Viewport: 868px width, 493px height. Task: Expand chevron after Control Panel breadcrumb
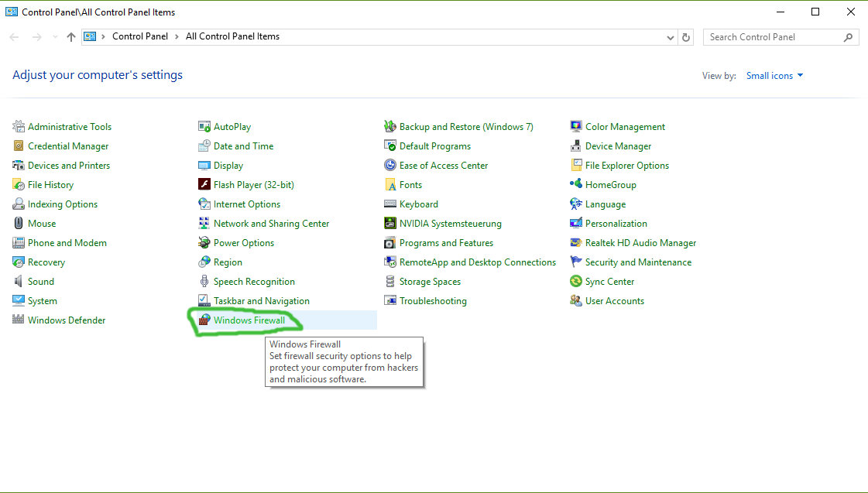tap(177, 36)
